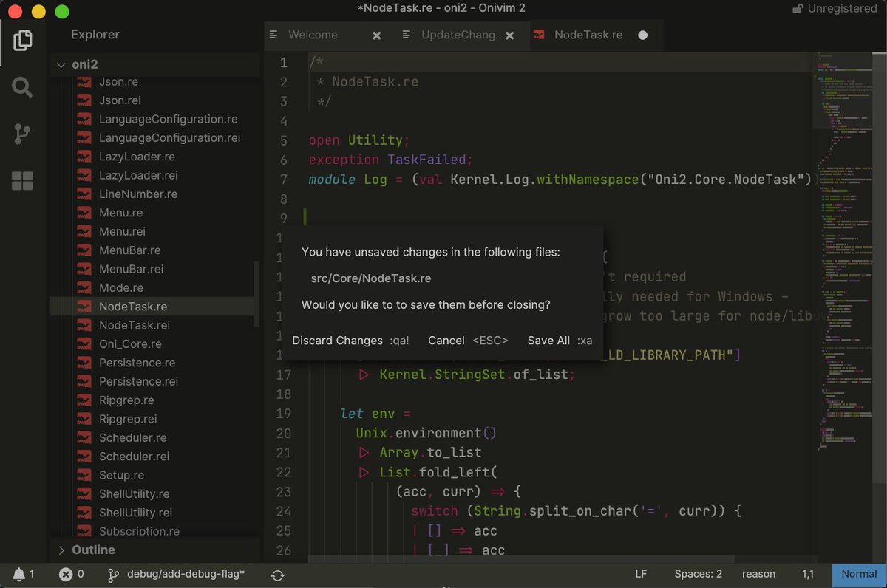Click the git branch debug/add-debug-flag* indicator
The width and height of the screenshot is (887, 588).
coord(176,574)
